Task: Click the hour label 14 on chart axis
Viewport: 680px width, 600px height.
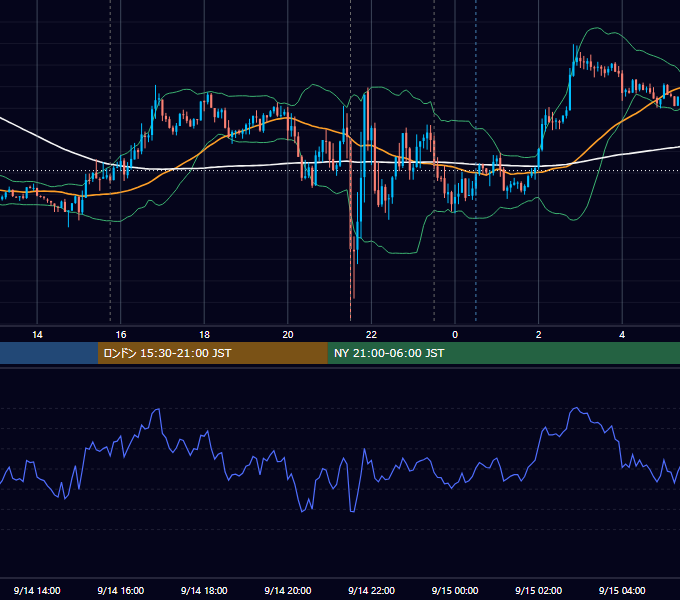Action: pos(37,335)
